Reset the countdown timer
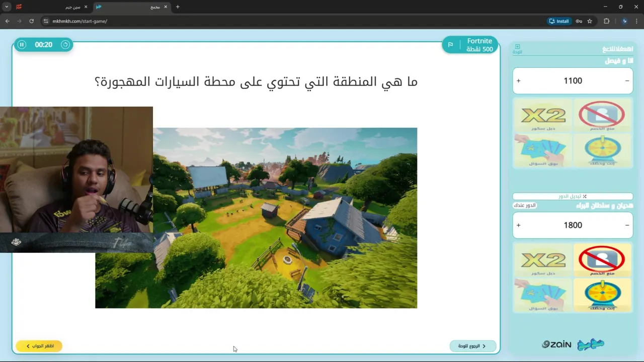 [x=65, y=45]
